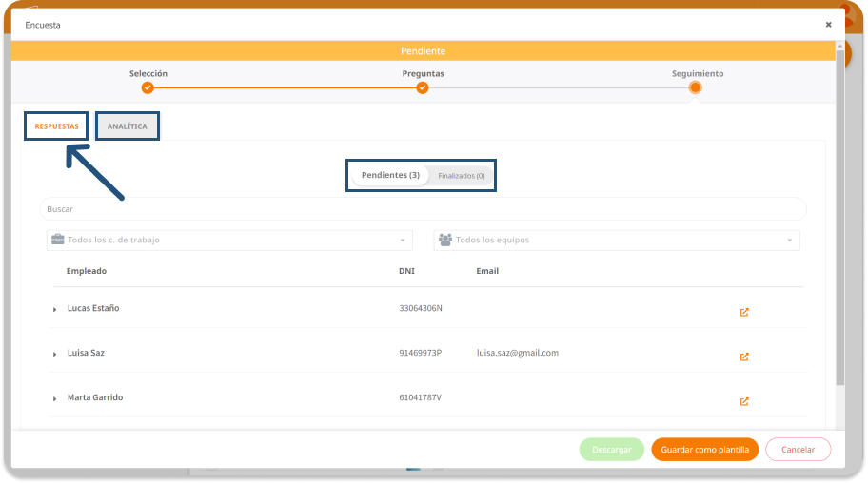Open Lucas Estaño's survey external link icon
Image resolution: width=868 pixels, height=483 pixels.
[744, 312]
